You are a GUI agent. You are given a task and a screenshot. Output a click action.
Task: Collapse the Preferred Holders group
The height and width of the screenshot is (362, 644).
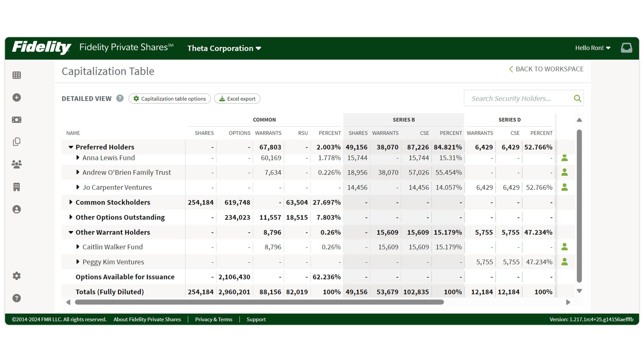(71, 147)
